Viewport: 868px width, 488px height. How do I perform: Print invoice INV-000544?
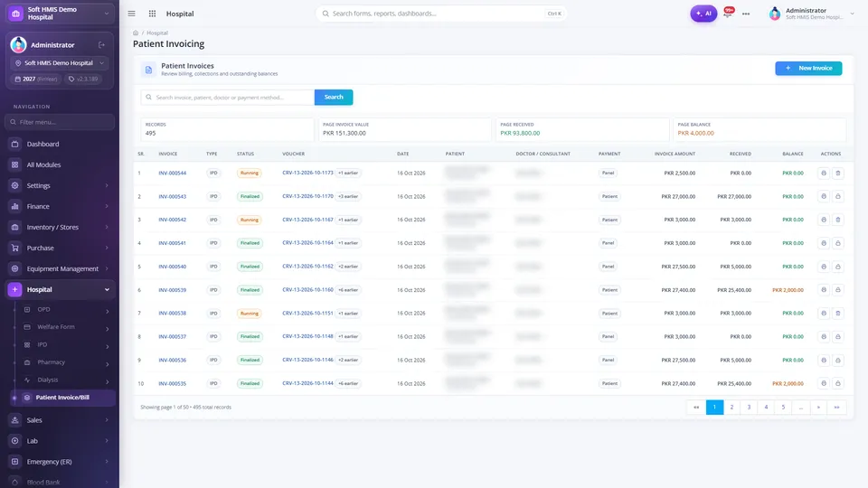coord(824,174)
